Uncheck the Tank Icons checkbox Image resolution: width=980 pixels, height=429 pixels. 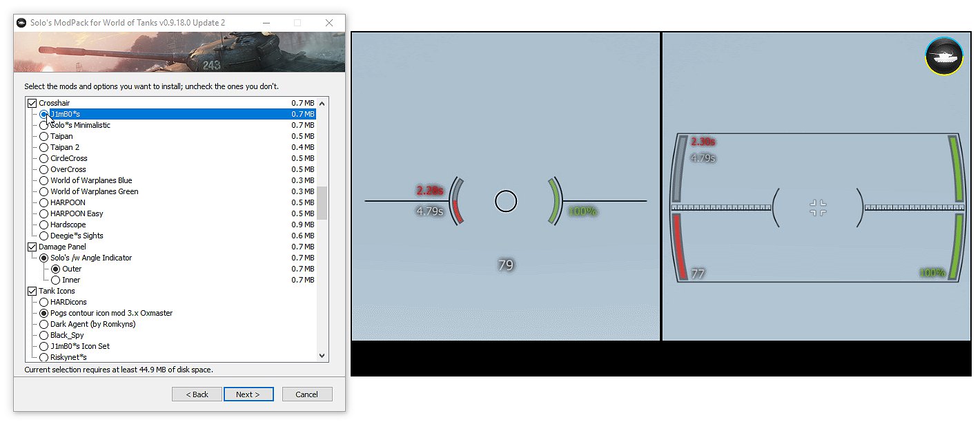(x=32, y=291)
